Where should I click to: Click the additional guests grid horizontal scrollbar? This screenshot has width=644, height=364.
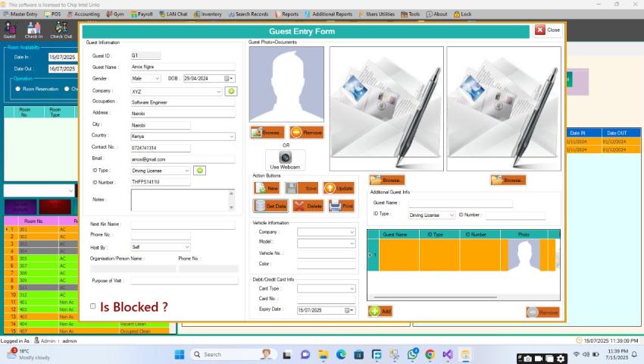tap(436, 297)
